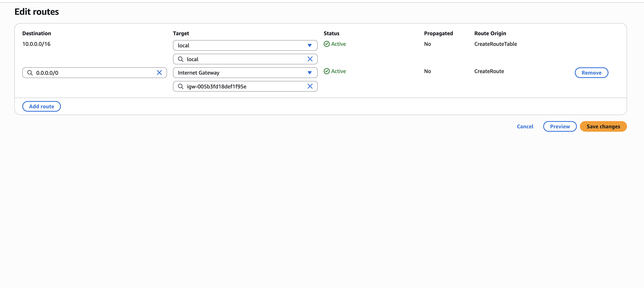Open the local target type dropdown

coord(245,45)
